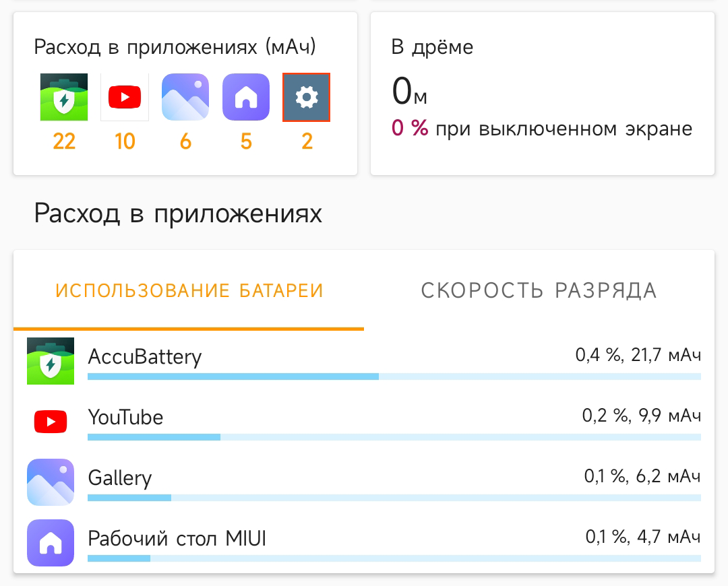The width and height of the screenshot is (728, 586).
Task: Click the AccuBattery usage progress bar
Action: click(x=394, y=377)
